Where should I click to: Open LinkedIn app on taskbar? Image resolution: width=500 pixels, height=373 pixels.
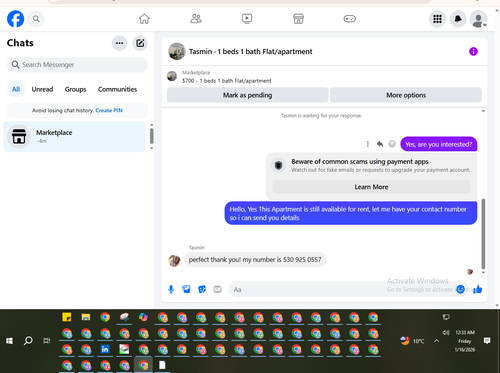click(105, 349)
